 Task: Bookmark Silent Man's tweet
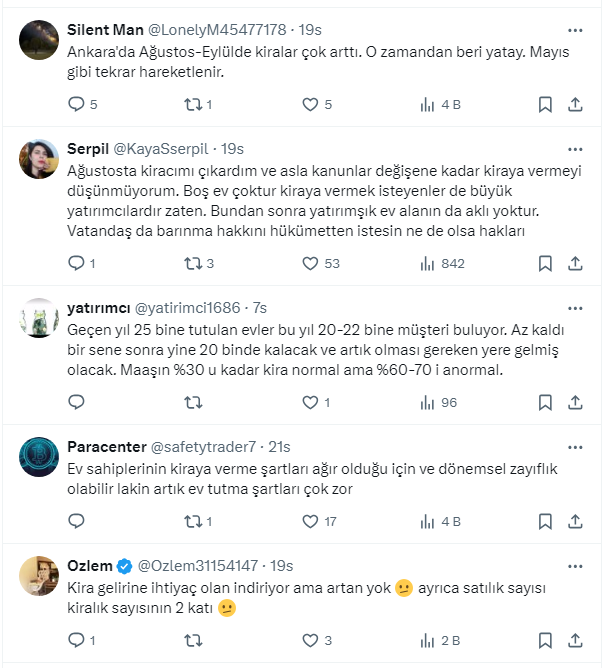pyautogui.click(x=545, y=104)
